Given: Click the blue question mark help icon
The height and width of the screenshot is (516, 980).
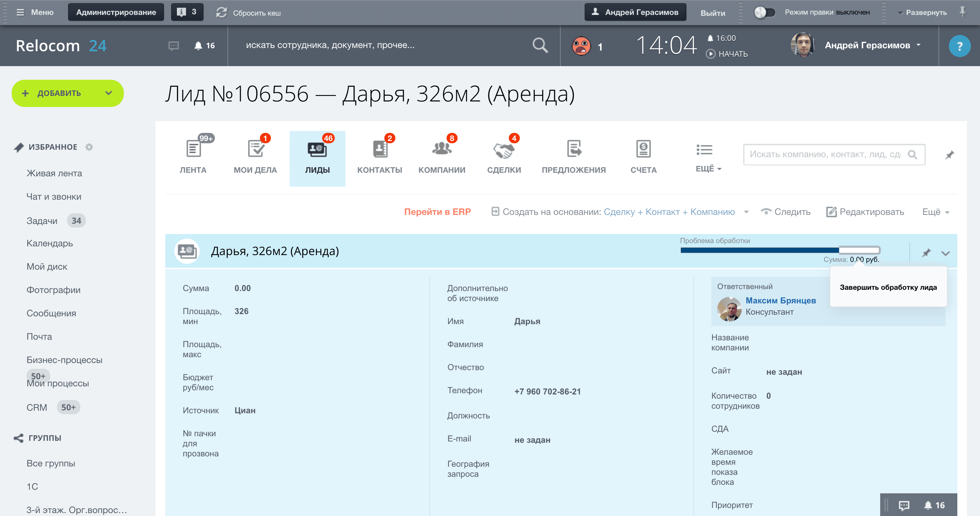Looking at the screenshot, I should click(x=960, y=46).
